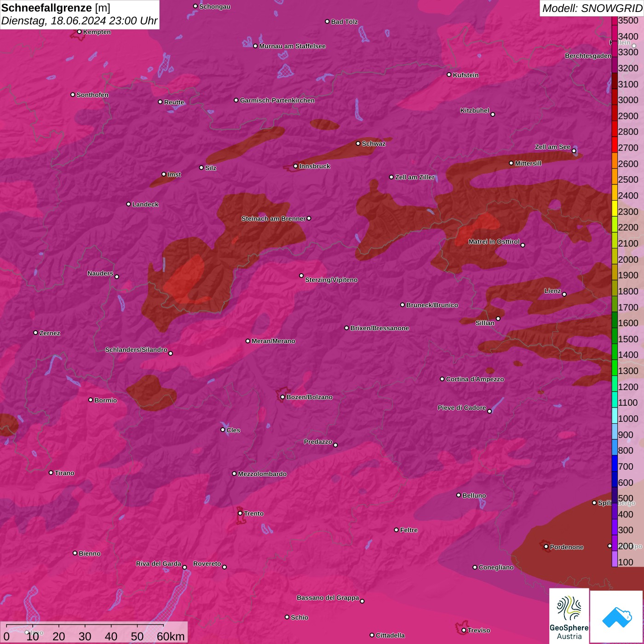This screenshot has height=644, width=644.
Task: Click the Feltre label
Action: coord(409,530)
